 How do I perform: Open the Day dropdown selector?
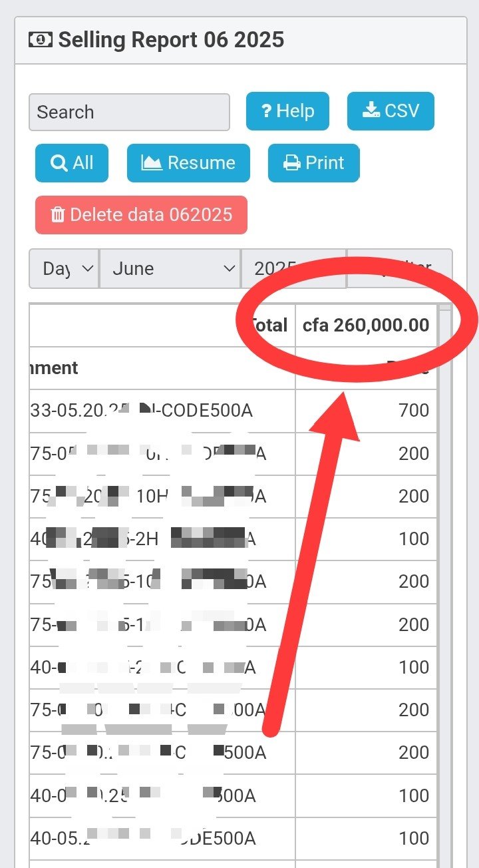65,269
